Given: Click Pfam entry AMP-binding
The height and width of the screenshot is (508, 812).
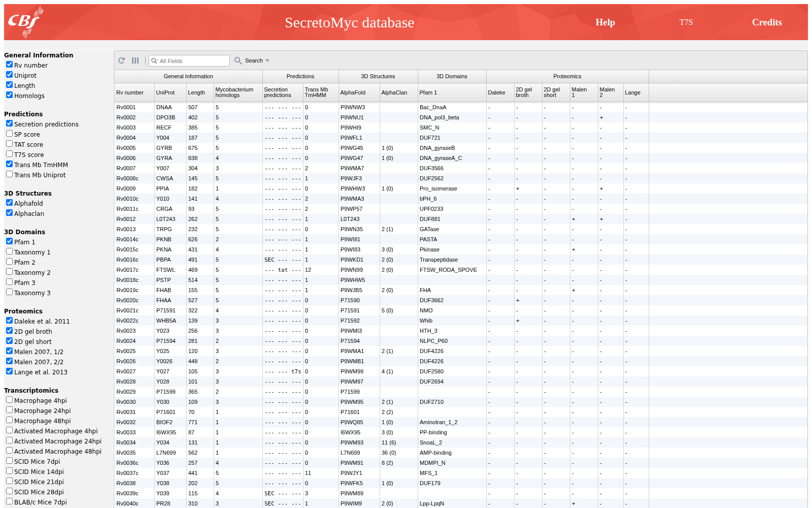Looking at the screenshot, I should (452, 453).
